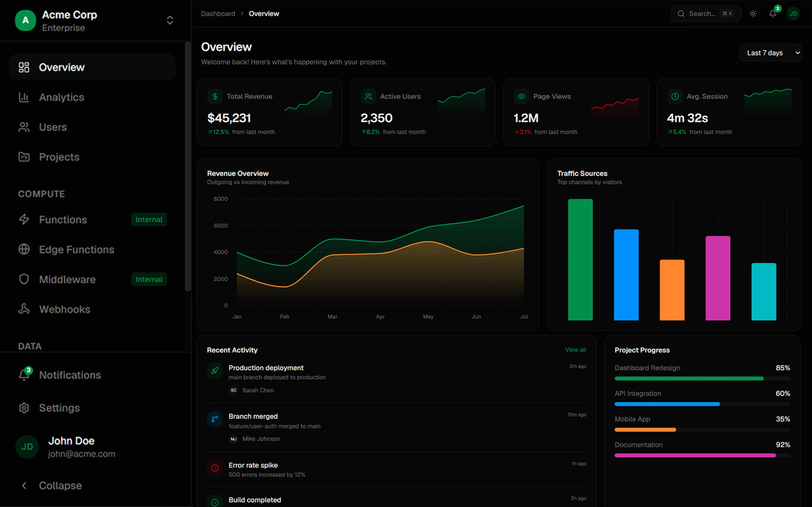Expand the Acme Corp workspace switcher
812x507 pixels.
coord(170,20)
